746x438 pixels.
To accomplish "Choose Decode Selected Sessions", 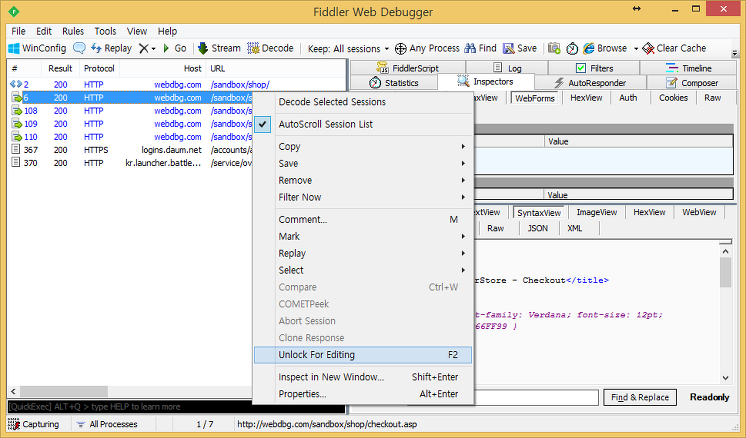I will click(363, 102).
